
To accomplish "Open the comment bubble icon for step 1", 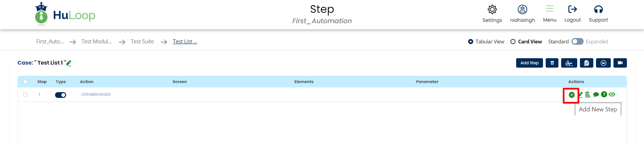I will [596, 95].
